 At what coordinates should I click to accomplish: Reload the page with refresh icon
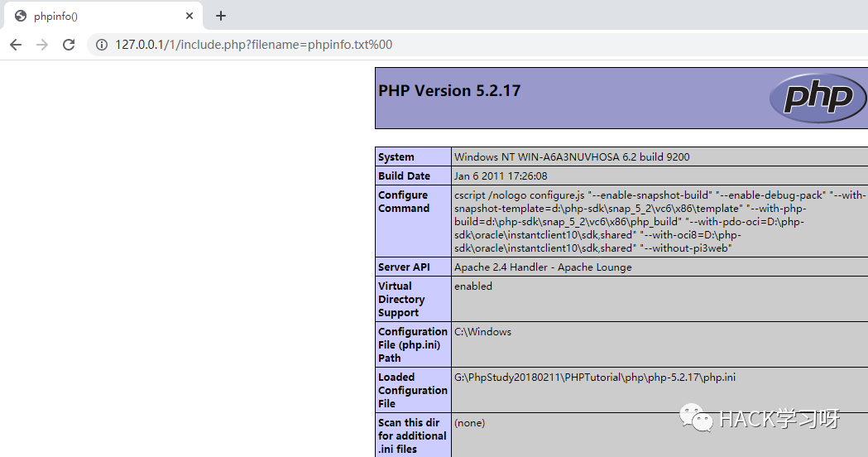[x=69, y=45]
